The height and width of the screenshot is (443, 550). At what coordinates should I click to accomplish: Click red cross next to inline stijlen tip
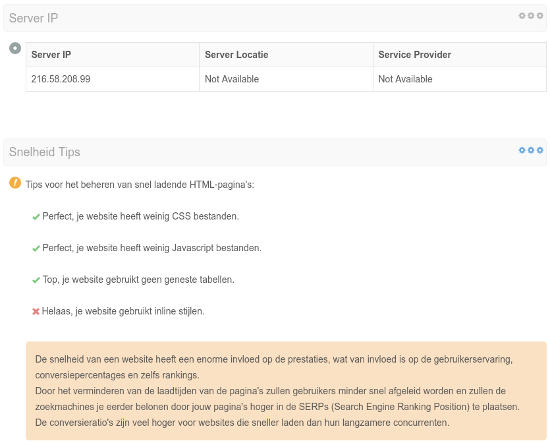pyautogui.click(x=36, y=311)
